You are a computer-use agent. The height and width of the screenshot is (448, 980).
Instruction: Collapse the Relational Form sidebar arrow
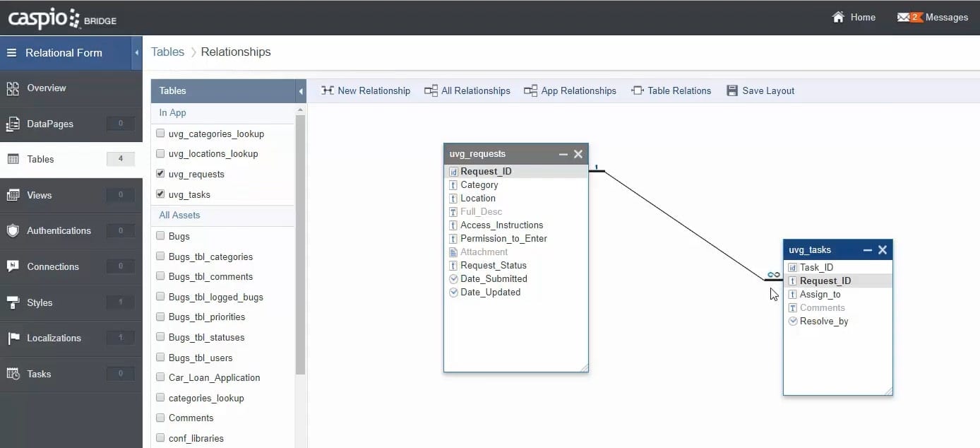coord(137,53)
